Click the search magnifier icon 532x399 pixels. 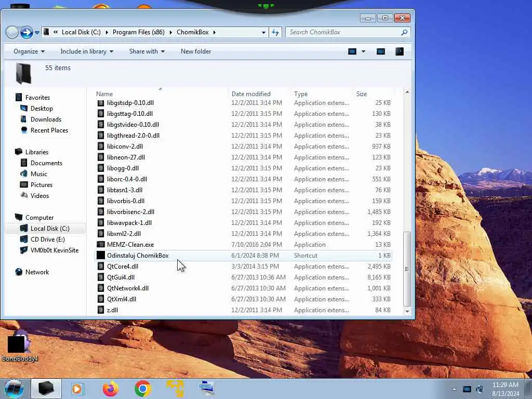pyautogui.click(x=404, y=32)
